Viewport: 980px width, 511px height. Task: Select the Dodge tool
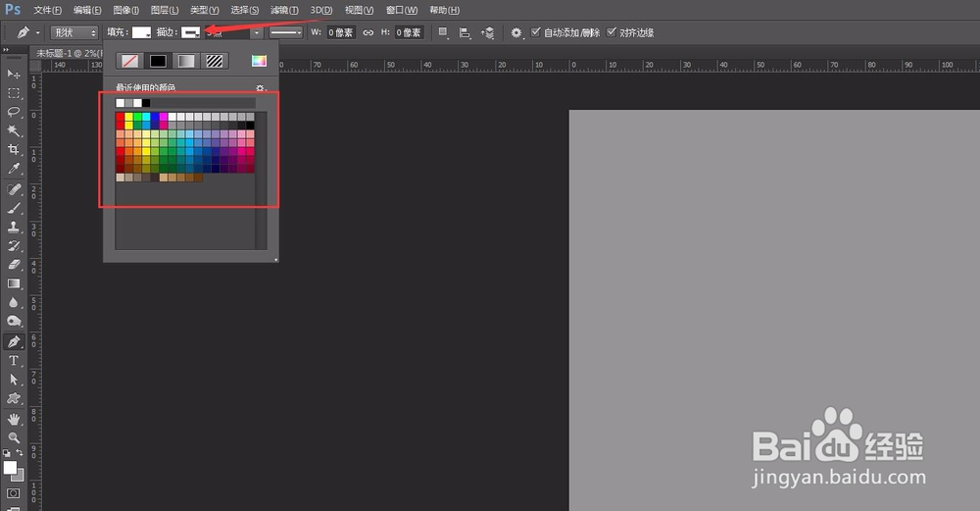click(x=13, y=321)
